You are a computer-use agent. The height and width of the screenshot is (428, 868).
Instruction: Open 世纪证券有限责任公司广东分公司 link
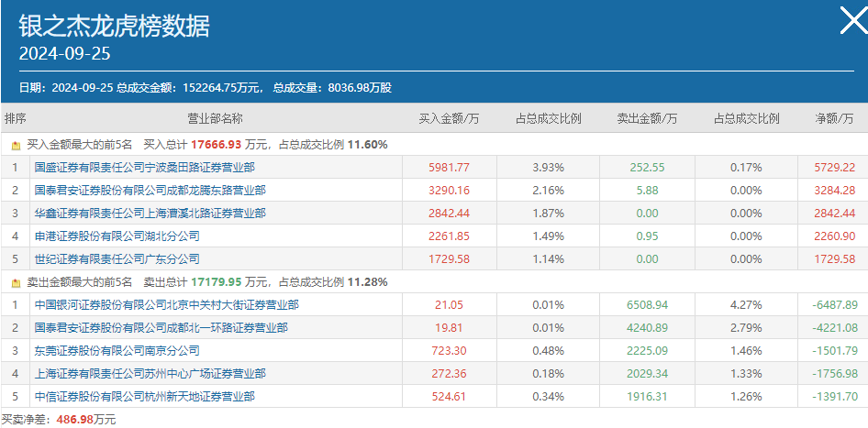pyautogui.click(x=117, y=258)
